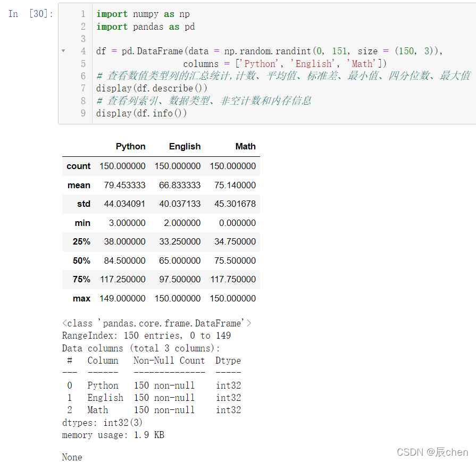Screen dimensions: 476x462
Task: Click Python std value 44.034091
Action: [125, 204]
